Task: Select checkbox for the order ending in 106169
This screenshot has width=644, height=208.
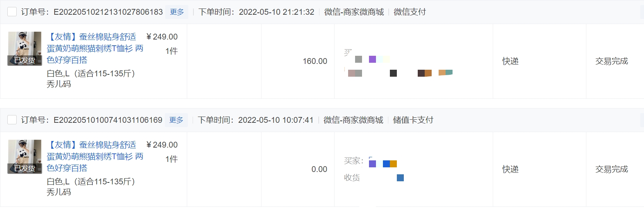Action: (12, 120)
